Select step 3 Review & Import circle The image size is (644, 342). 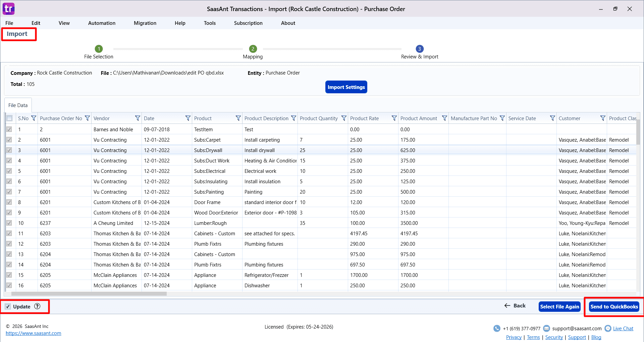tap(419, 49)
